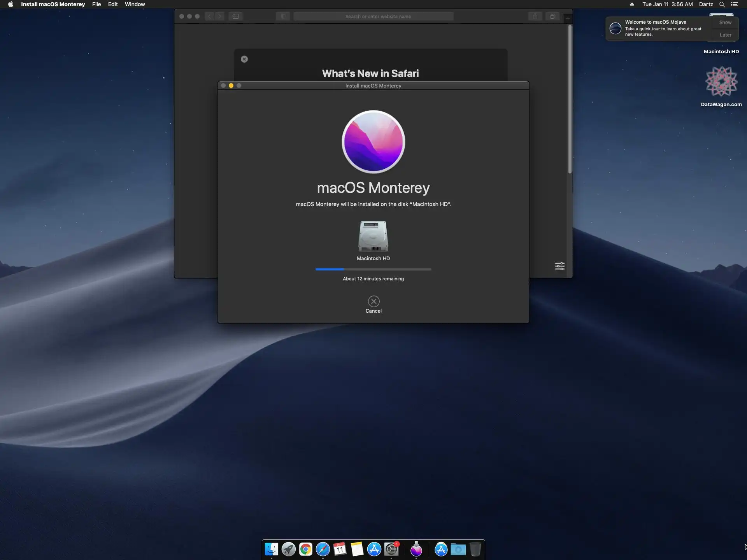Viewport: 747px width, 560px height.
Task: Open the Window menu
Action: click(x=135, y=4)
